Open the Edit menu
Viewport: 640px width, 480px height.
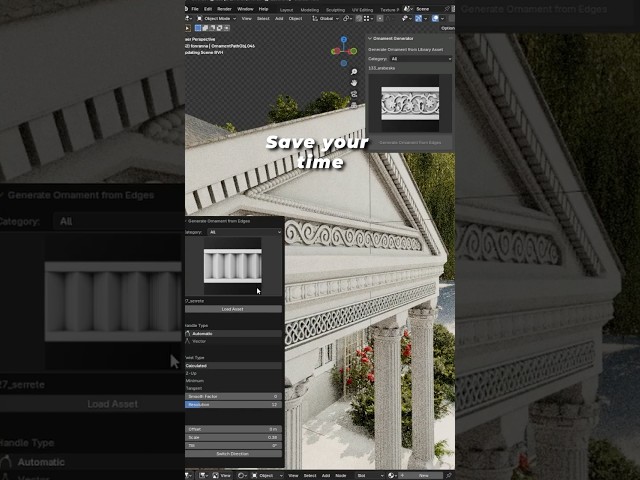pyautogui.click(x=208, y=9)
